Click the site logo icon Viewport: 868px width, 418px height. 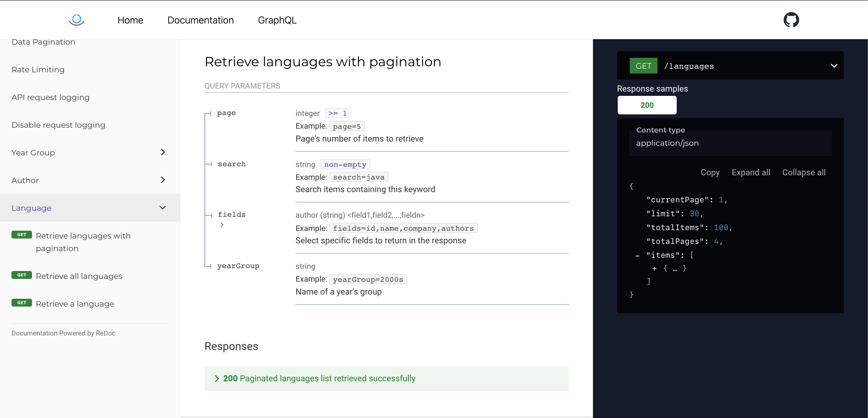click(x=77, y=20)
